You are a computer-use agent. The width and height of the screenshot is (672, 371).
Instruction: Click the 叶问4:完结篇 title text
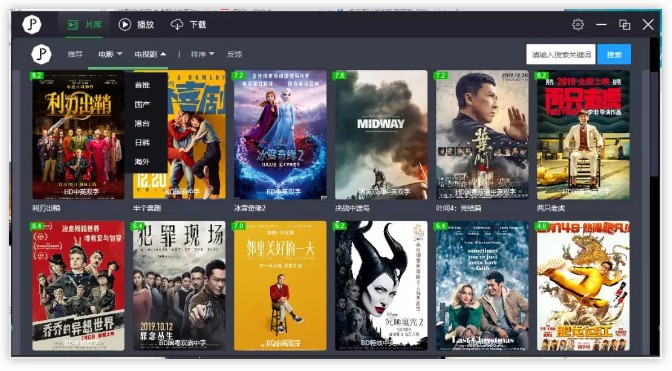click(x=459, y=208)
